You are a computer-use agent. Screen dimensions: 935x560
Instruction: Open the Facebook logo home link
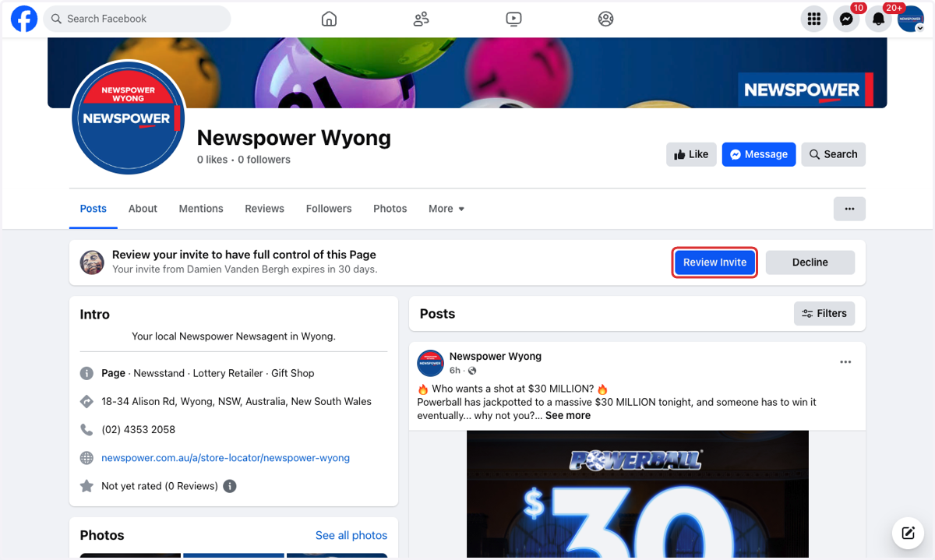pyautogui.click(x=24, y=19)
